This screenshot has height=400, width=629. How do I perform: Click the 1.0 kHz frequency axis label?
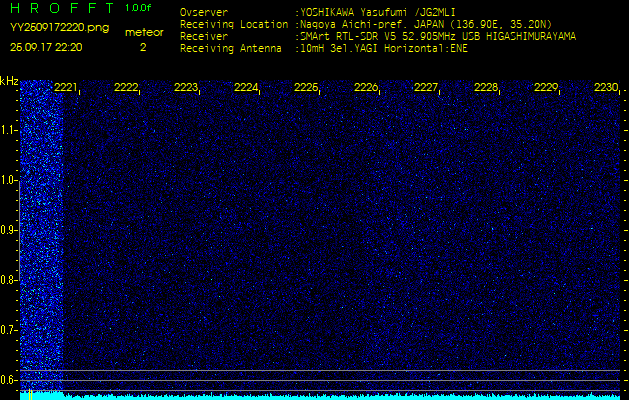click(9, 180)
